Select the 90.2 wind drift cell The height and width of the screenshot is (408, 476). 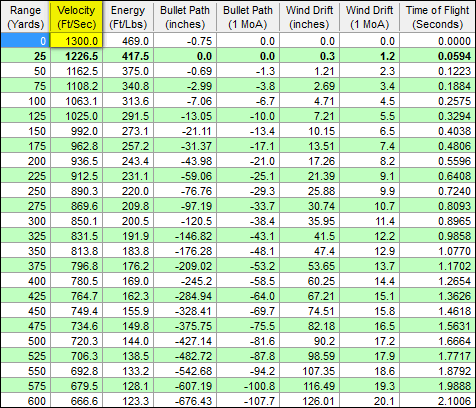(x=309, y=341)
